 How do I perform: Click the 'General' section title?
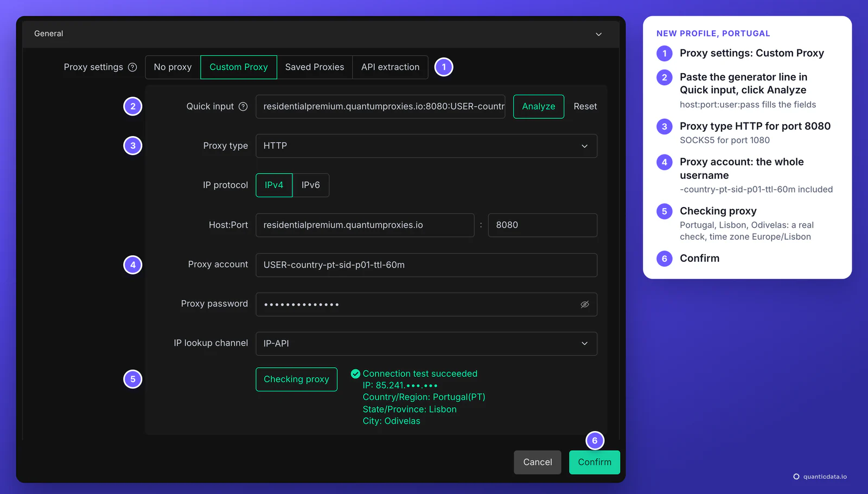click(49, 34)
